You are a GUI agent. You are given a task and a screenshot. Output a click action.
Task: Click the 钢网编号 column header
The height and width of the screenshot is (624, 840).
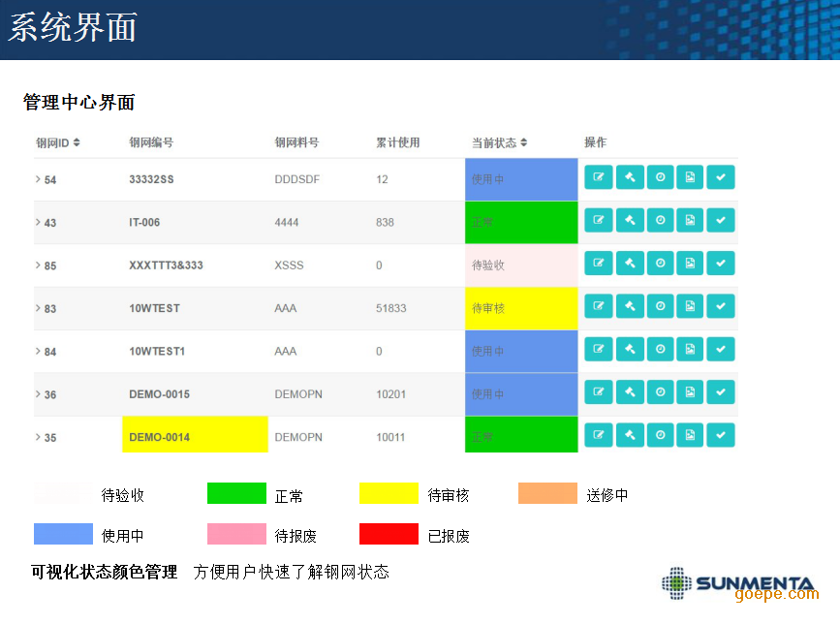click(151, 143)
